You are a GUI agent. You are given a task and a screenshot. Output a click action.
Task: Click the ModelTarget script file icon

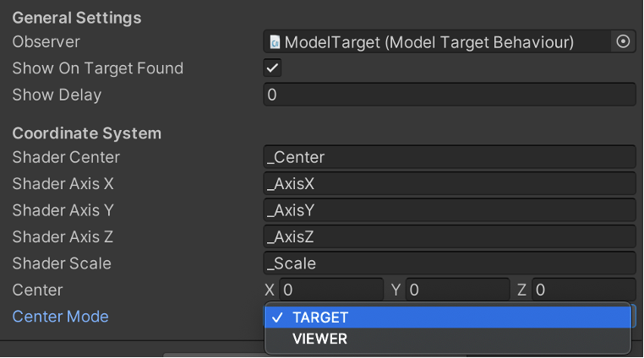pos(275,42)
